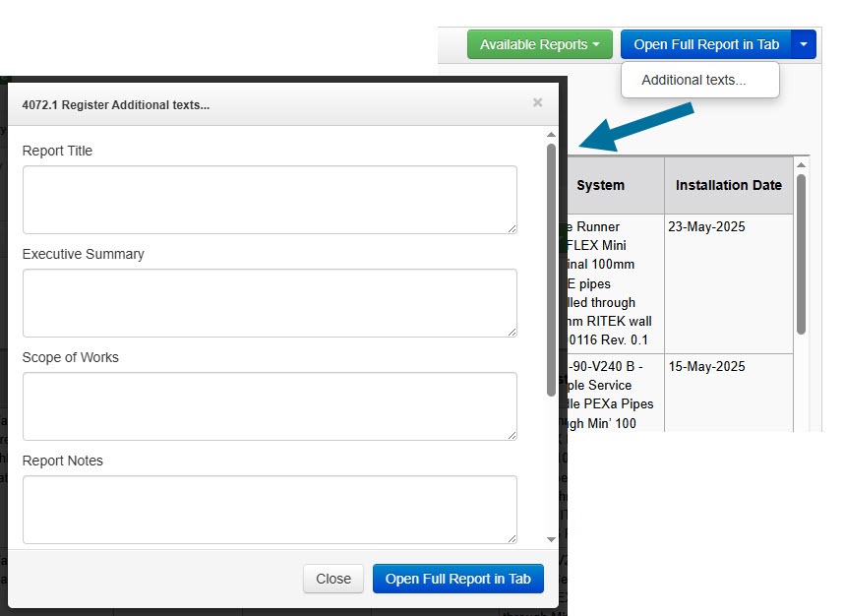Screen dimensions: 844x616
Task: Click the dialog scrollbar down arrow
Action: 551,540
